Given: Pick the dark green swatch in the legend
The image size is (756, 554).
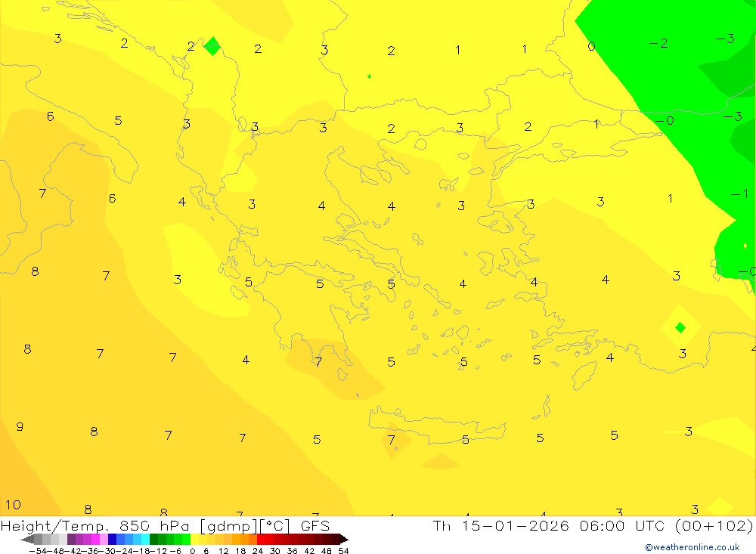Looking at the screenshot, I should click(153, 539).
